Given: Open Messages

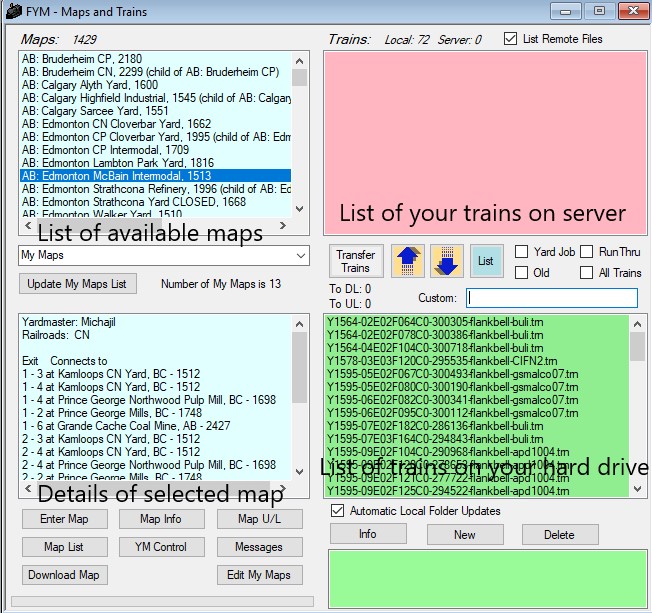Looking at the screenshot, I should click(259, 547).
